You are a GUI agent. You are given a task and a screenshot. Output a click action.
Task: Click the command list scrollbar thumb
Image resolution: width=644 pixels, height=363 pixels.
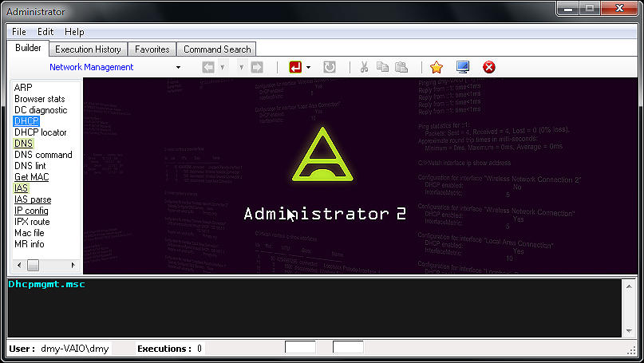pyautogui.click(x=33, y=265)
